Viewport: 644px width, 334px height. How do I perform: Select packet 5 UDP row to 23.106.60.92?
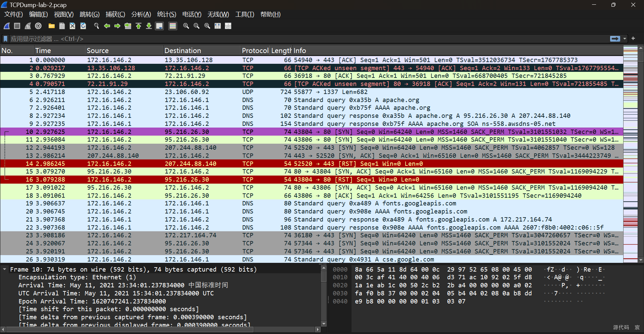[312, 92]
